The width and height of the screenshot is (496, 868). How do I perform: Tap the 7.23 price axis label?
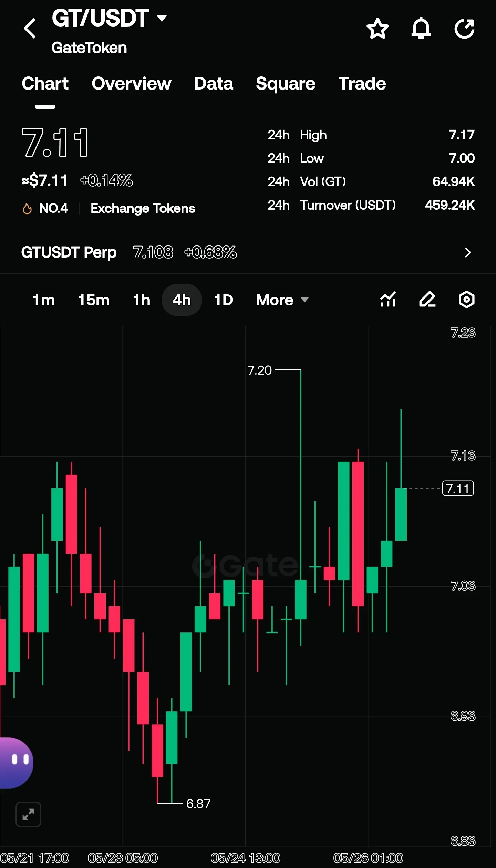463,333
